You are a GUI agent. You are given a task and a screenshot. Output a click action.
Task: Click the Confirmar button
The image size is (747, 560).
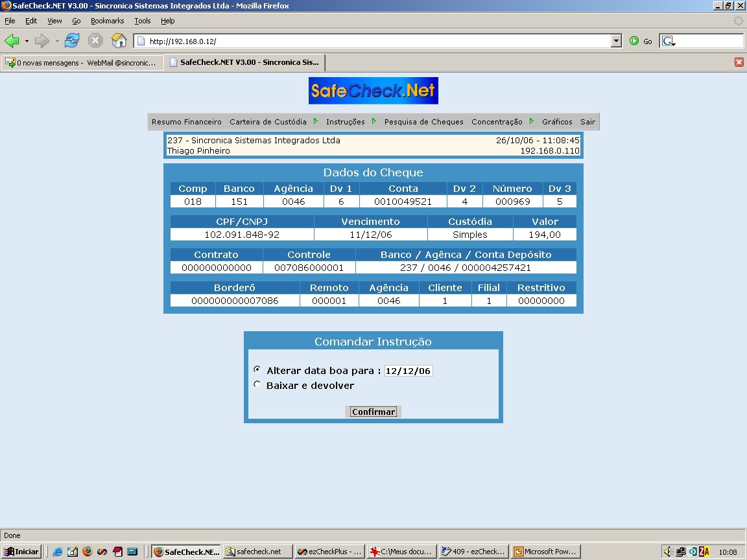tap(373, 412)
